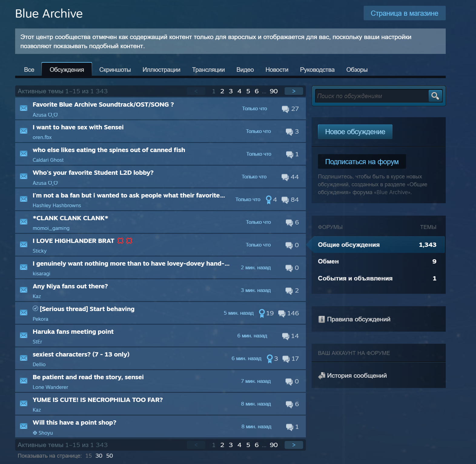Click envelope icon beside 'Student L2D lobby' thread
The height and width of the screenshot is (464, 476).
(x=24, y=176)
